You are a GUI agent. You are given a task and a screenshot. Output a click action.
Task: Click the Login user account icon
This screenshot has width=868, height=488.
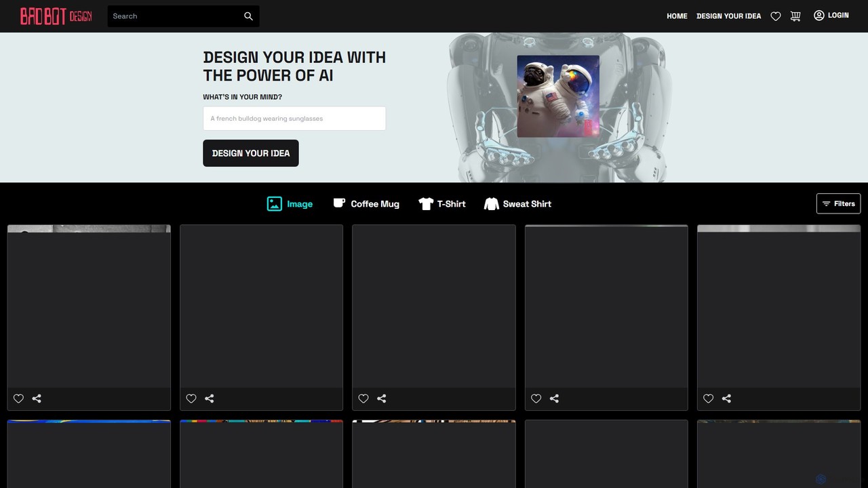pos(819,16)
